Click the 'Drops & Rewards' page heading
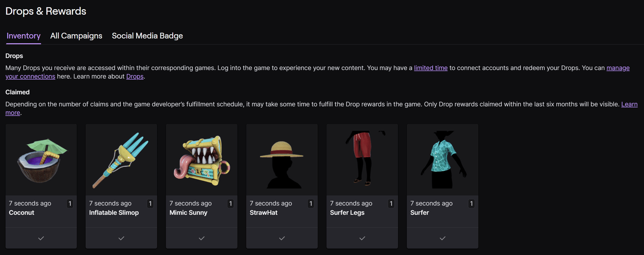The height and width of the screenshot is (255, 644). click(x=46, y=11)
